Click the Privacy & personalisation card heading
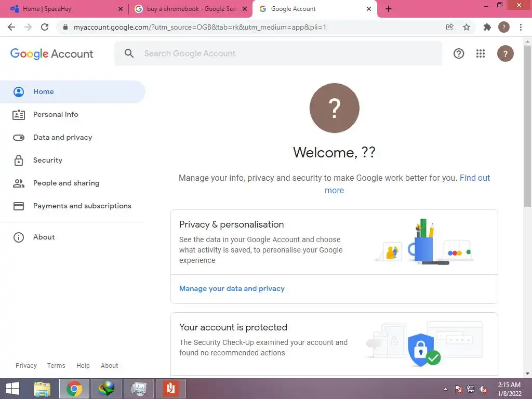532x399 pixels. click(231, 224)
